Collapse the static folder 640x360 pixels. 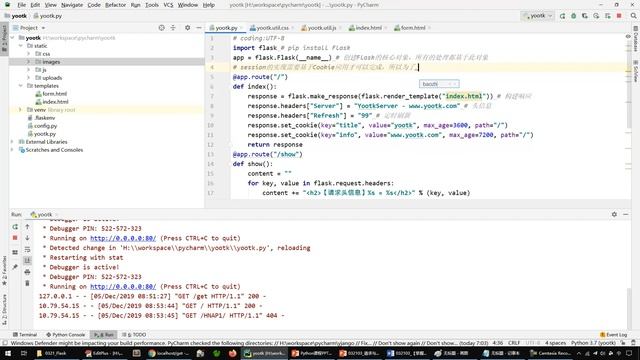(20, 46)
